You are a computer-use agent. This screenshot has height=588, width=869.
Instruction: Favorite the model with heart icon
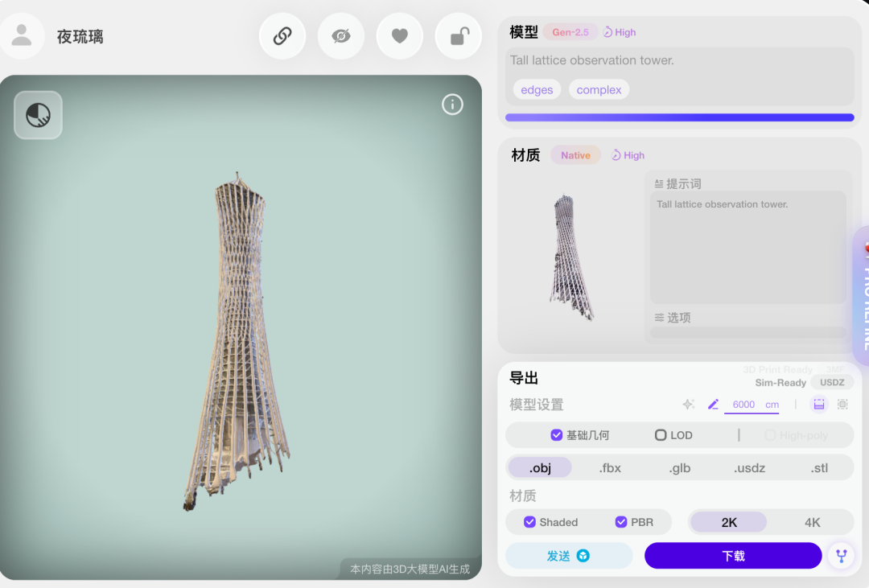400,36
